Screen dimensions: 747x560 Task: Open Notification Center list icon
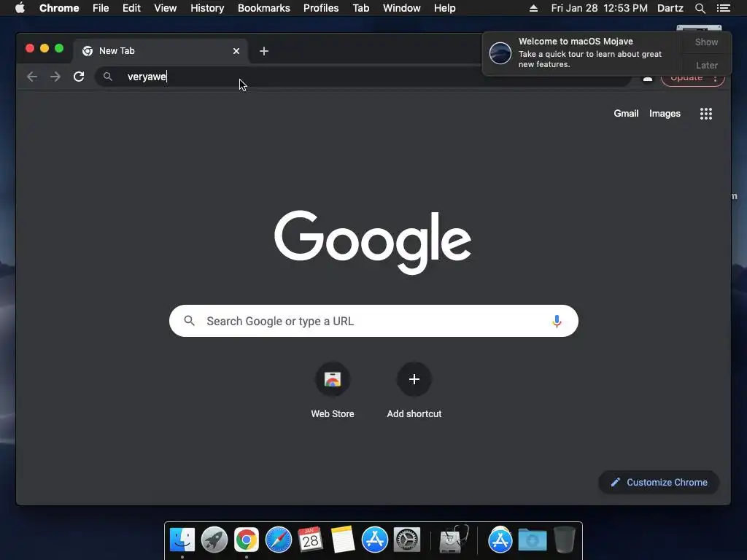pos(723,8)
